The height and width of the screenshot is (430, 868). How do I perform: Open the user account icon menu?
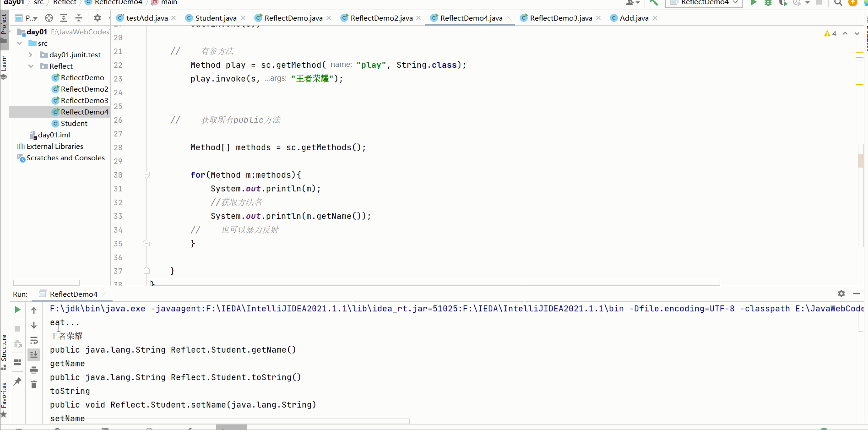pos(632,2)
